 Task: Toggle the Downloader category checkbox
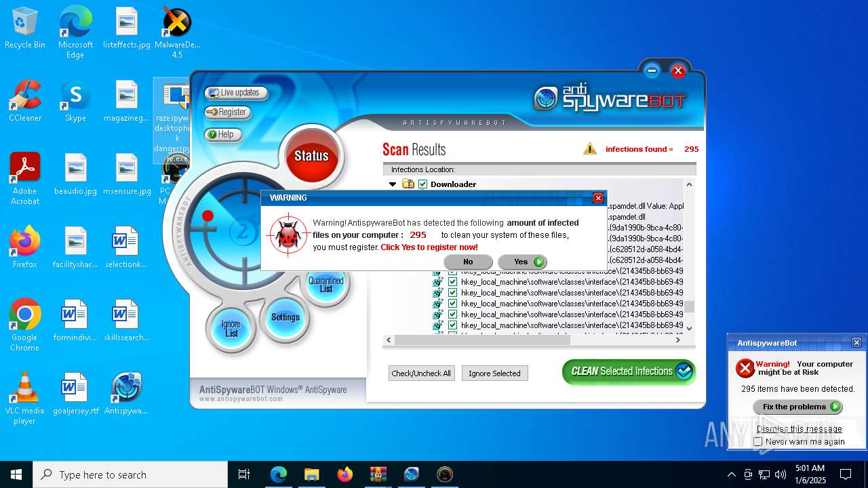coord(423,184)
